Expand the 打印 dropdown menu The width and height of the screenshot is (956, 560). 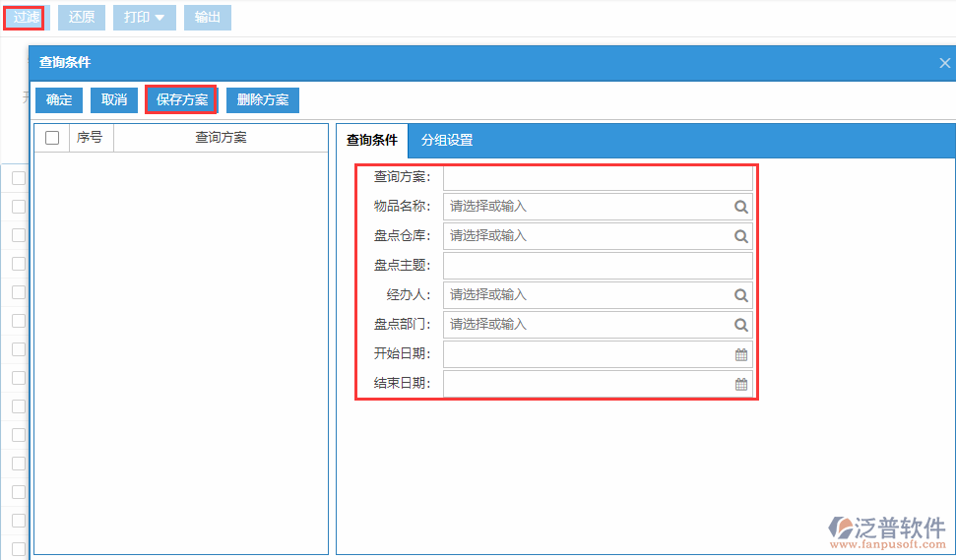pyautogui.click(x=144, y=17)
